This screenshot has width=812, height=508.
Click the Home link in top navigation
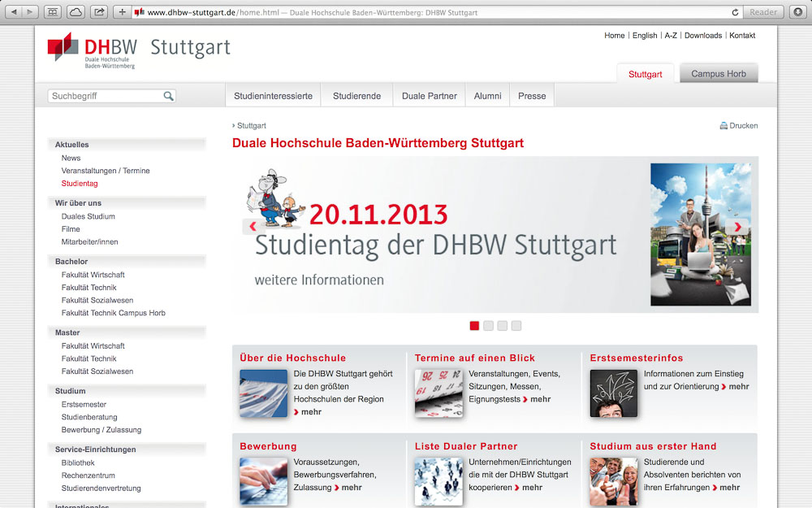pyautogui.click(x=614, y=35)
